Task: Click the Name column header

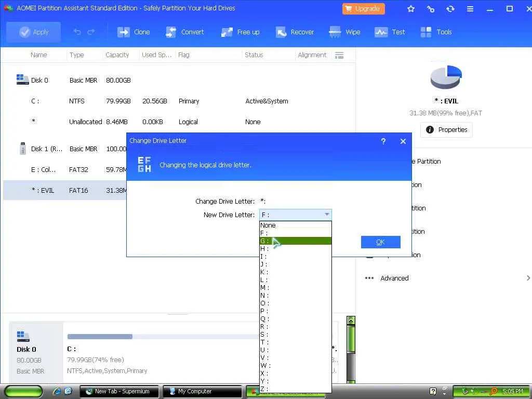Action: coord(38,55)
